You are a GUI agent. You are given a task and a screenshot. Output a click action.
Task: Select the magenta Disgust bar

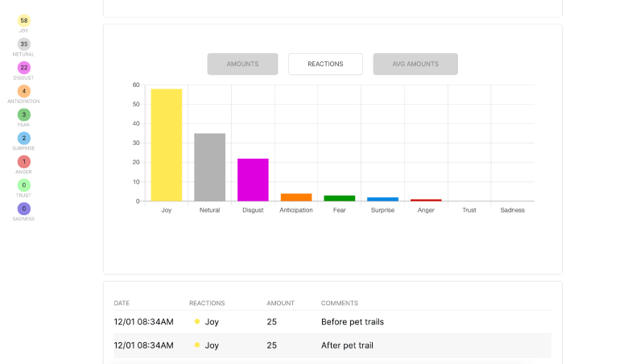pyautogui.click(x=253, y=180)
